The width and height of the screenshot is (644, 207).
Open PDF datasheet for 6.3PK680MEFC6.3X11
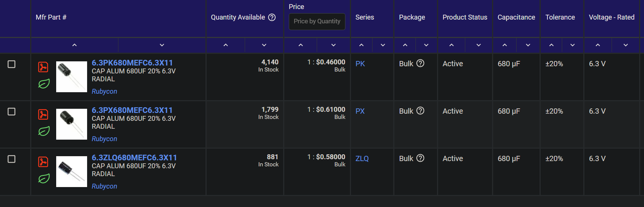click(x=43, y=67)
